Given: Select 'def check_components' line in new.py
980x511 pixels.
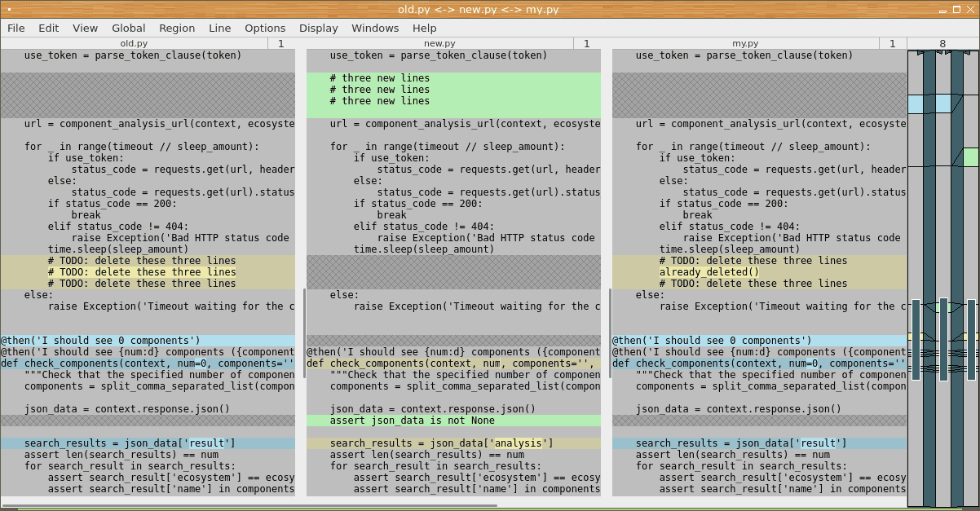Looking at the screenshot, I should pos(453,363).
